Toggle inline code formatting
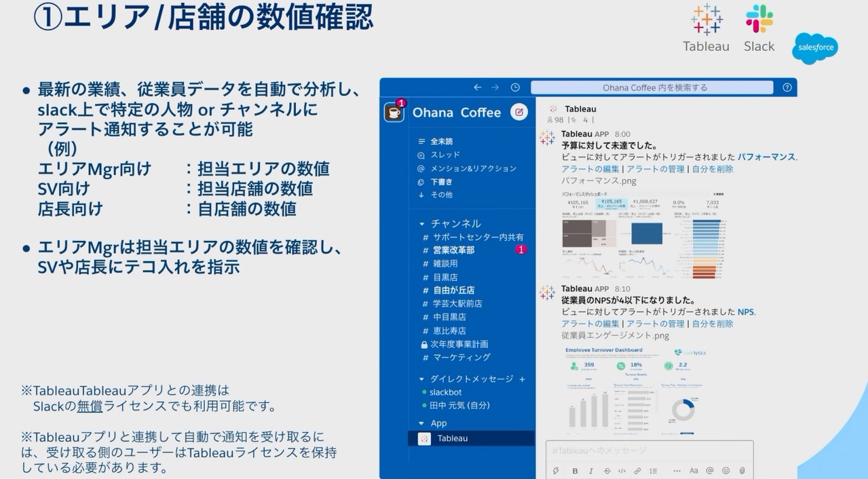This screenshot has width=868, height=479. tap(622, 470)
